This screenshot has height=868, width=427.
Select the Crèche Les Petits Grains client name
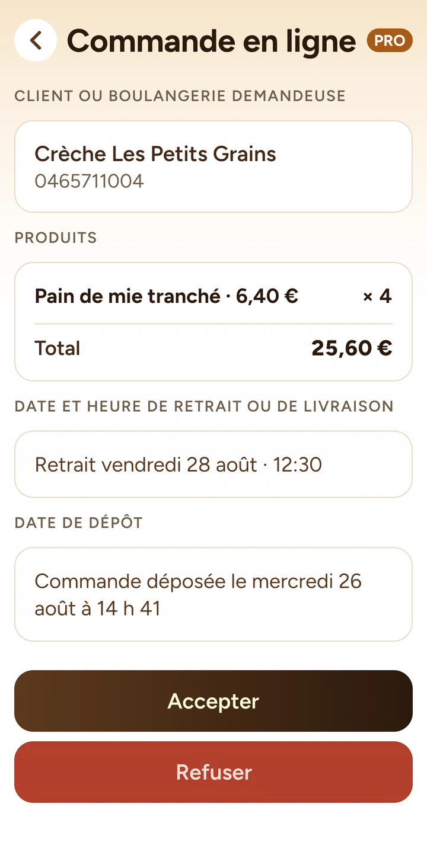pos(155,154)
